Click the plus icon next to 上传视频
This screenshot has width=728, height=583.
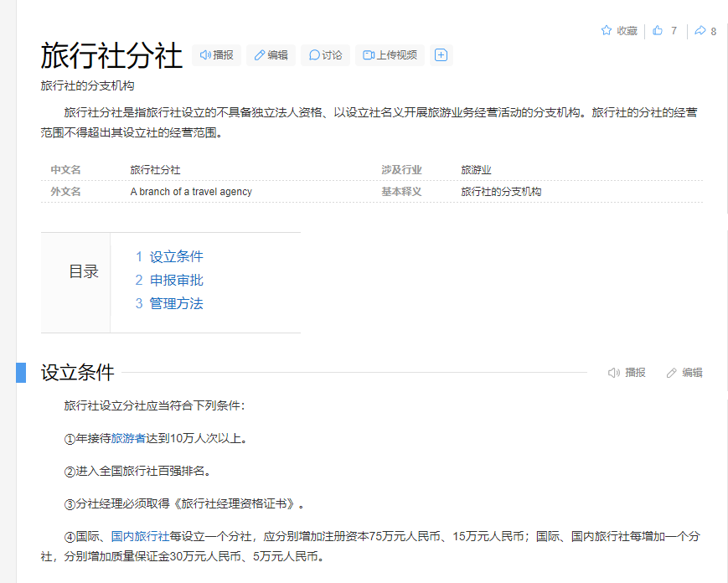point(441,55)
